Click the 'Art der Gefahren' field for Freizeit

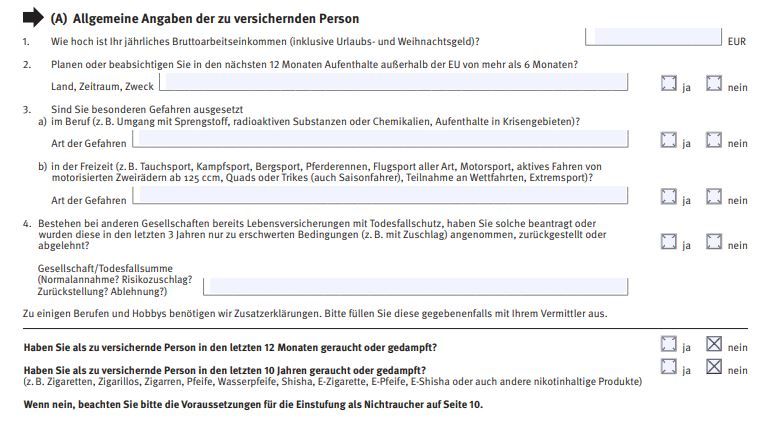point(381,196)
